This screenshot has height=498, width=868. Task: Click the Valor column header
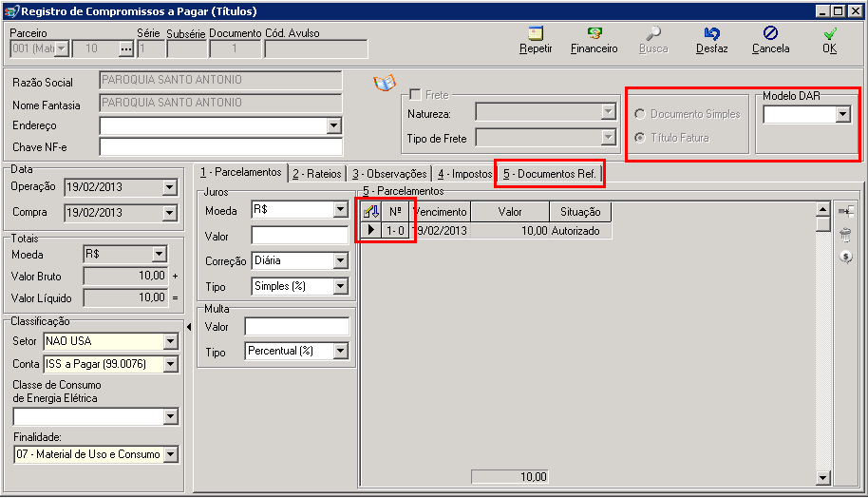tap(510, 212)
